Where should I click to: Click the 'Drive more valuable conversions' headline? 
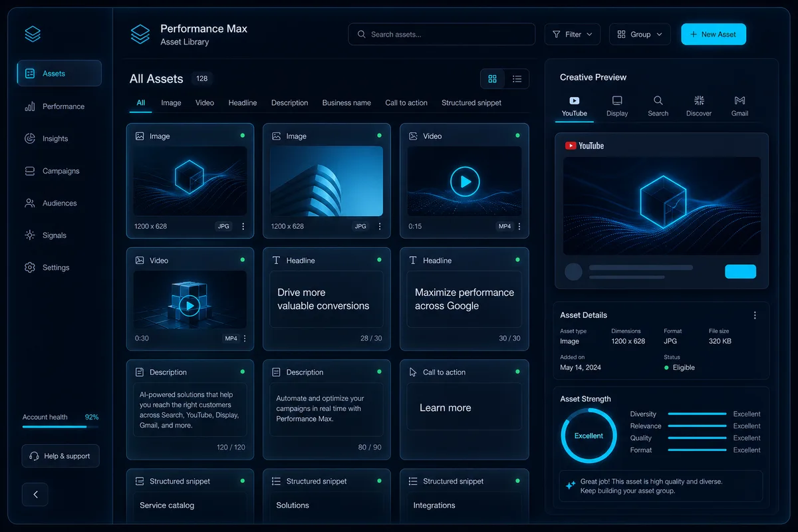click(323, 299)
